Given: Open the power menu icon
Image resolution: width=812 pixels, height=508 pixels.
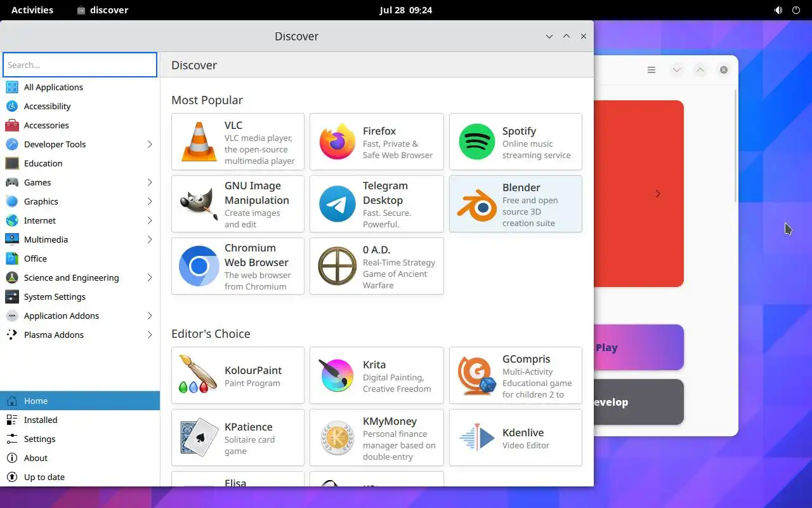Looking at the screenshot, I should tap(796, 10).
